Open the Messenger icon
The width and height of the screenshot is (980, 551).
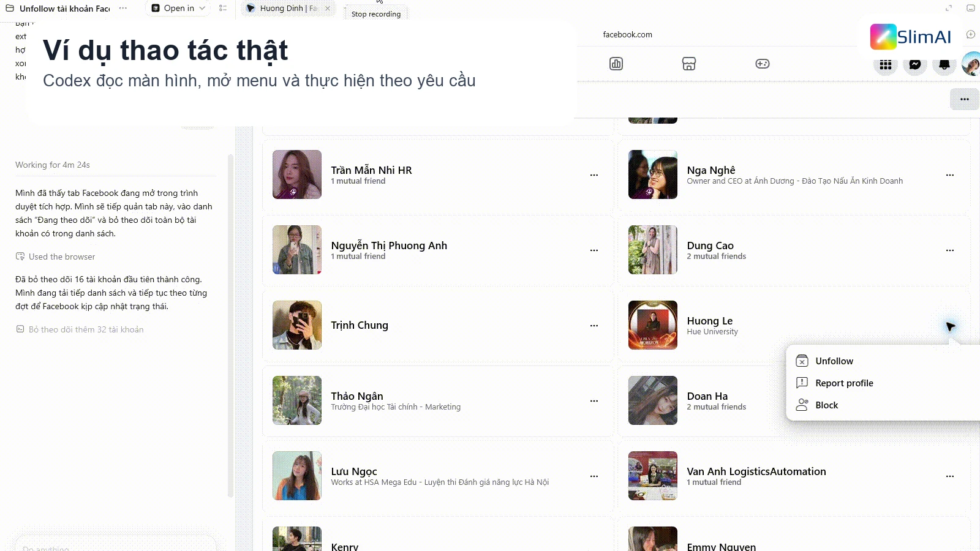pos(915,64)
